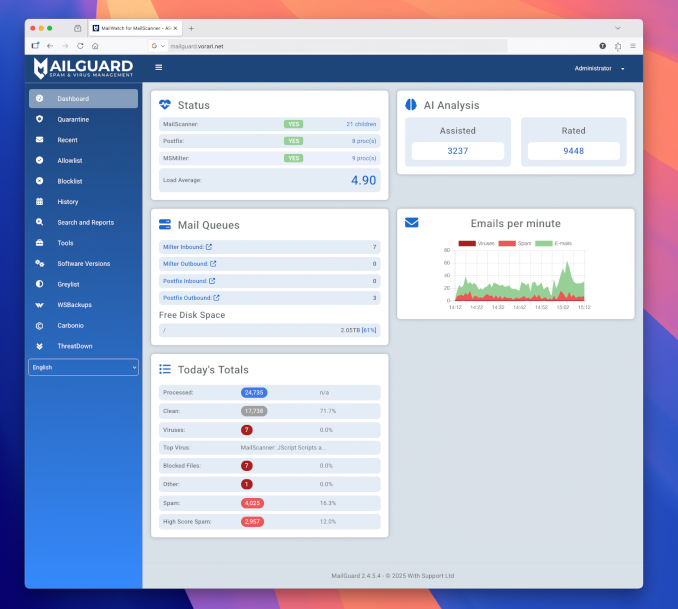Click the hamburger menu icon in header
678x609 pixels.
(158, 68)
